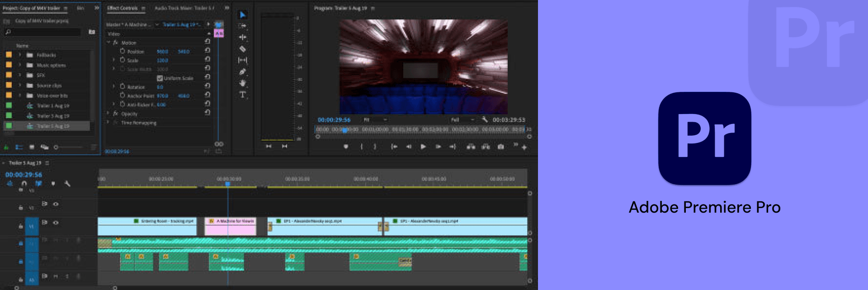Click the Program Monitor playhead on scrub bar
The width and height of the screenshot is (868, 290).
(344, 130)
